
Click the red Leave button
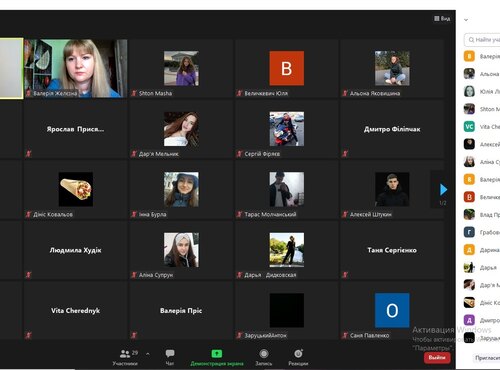point(437,358)
